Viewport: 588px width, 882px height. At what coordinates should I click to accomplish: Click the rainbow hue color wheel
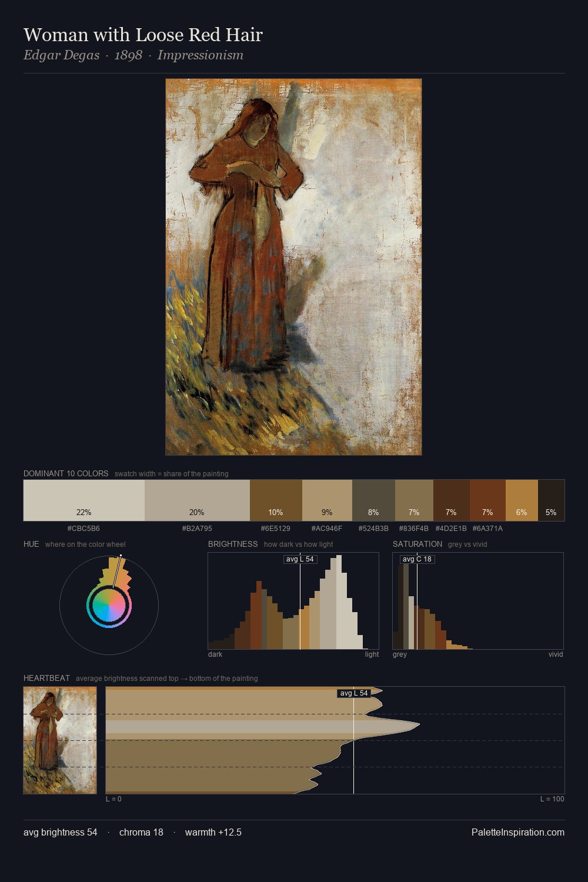click(109, 606)
